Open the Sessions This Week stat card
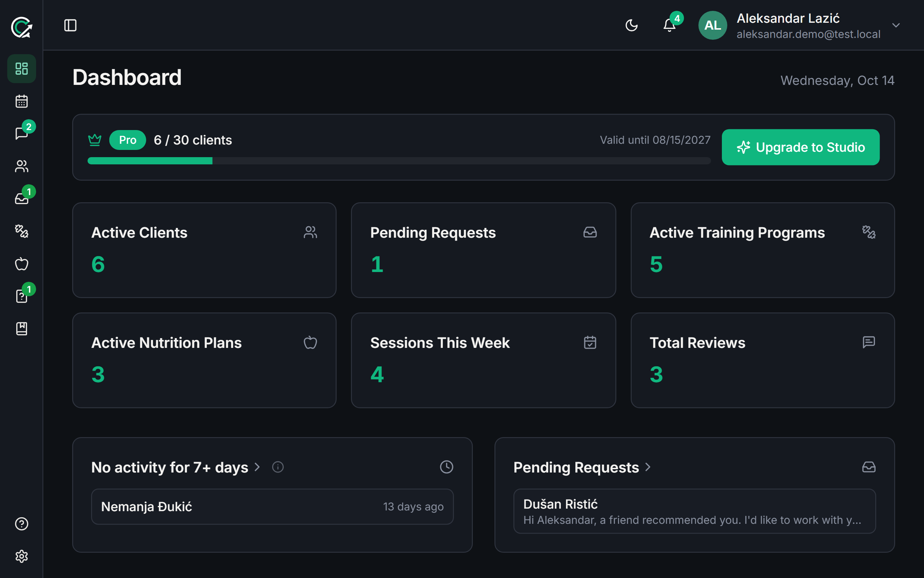The image size is (924, 578). coord(483,360)
